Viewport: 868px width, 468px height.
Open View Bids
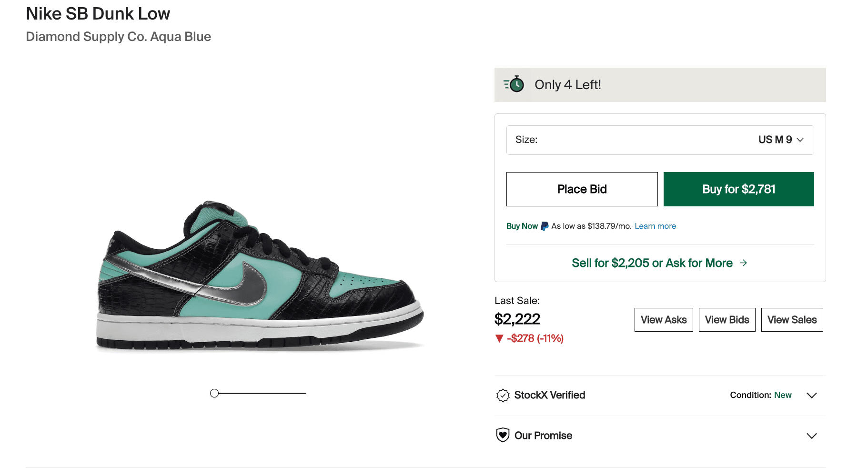[x=727, y=320]
